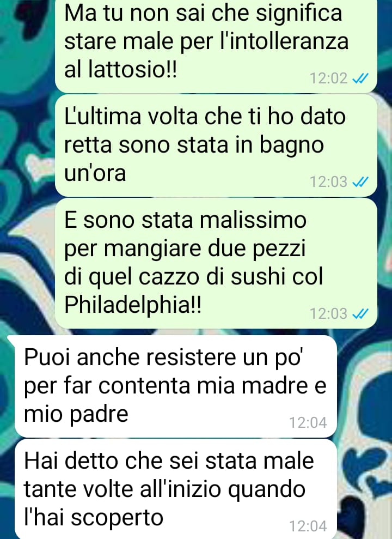Tap the 12:02 timestamp
Screen dimensions: 392x539
pyautogui.click(x=328, y=78)
